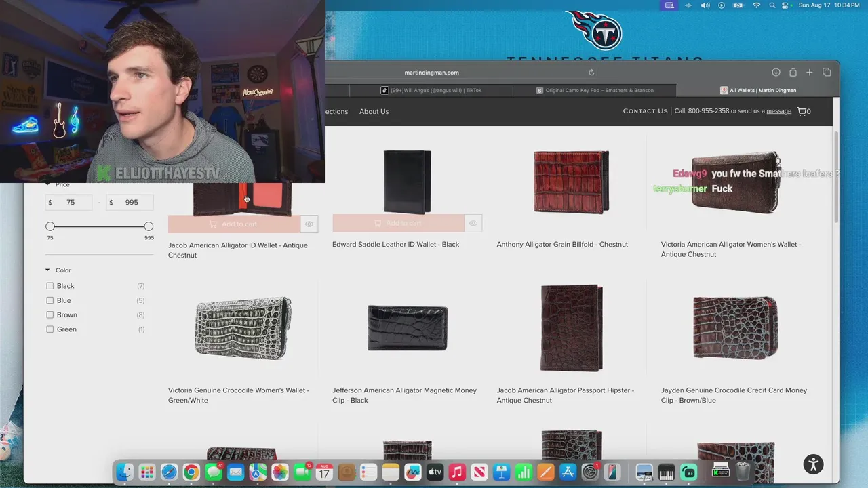This screenshot has height=488, width=868.
Task: Click the CONTACT US link
Action: click(646, 111)
